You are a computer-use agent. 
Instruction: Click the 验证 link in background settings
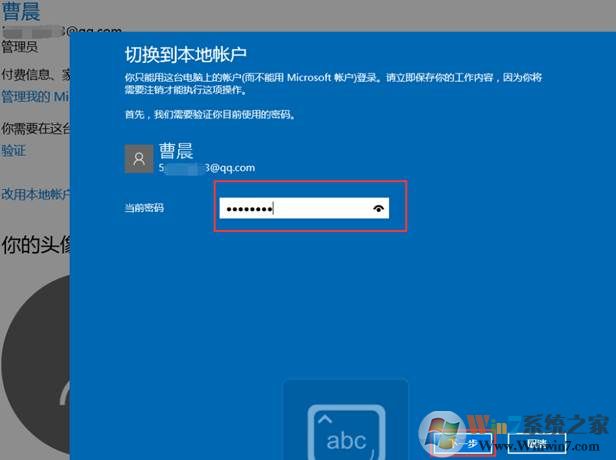pyautogui.click(x=13, y=150)
